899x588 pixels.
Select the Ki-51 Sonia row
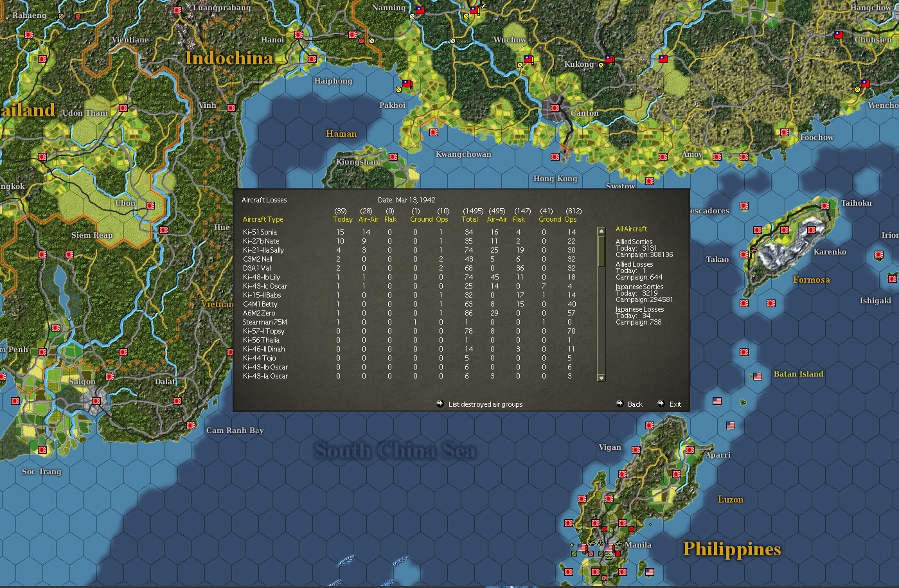409,232
